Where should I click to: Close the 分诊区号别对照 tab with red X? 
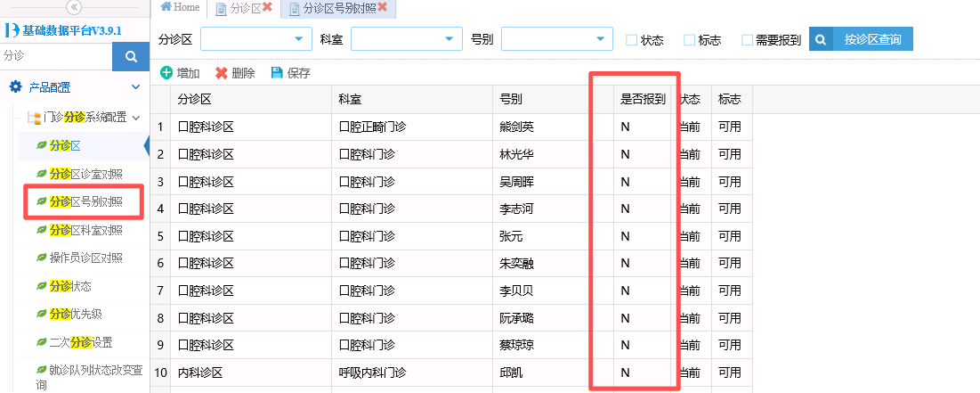tap(383, 7)
